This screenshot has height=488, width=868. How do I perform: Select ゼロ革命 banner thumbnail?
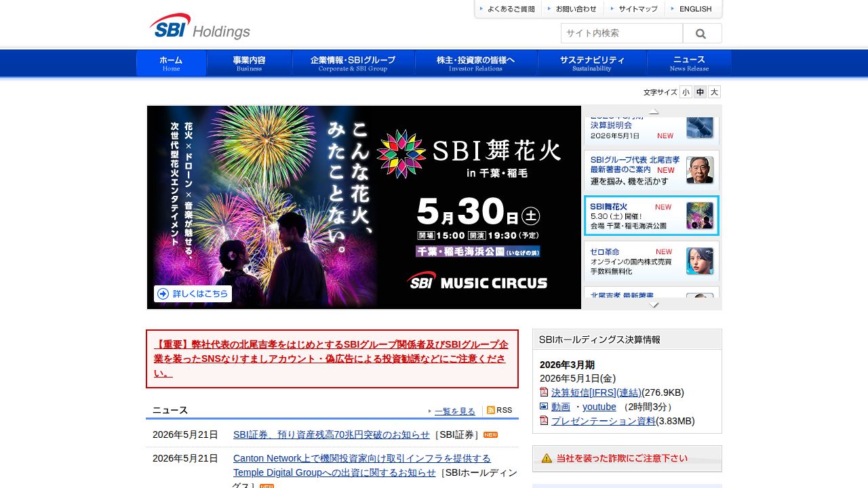(652, 261)
